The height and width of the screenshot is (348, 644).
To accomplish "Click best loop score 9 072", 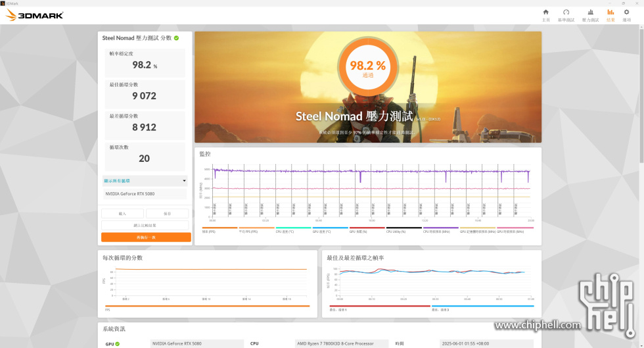I will pyautogui.click(x=144, y=96).
